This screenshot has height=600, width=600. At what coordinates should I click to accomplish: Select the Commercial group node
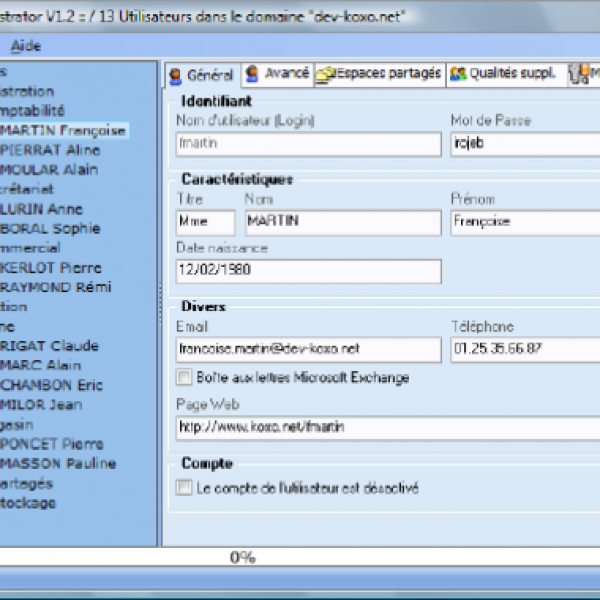pos(30,248)
